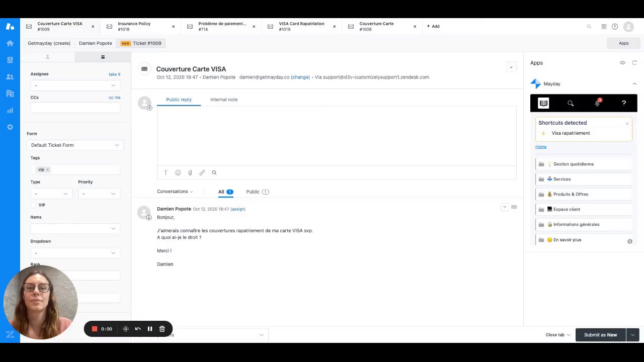Open the Views icon in sidebar
644x362 pixels.
(x=10, y=60)
